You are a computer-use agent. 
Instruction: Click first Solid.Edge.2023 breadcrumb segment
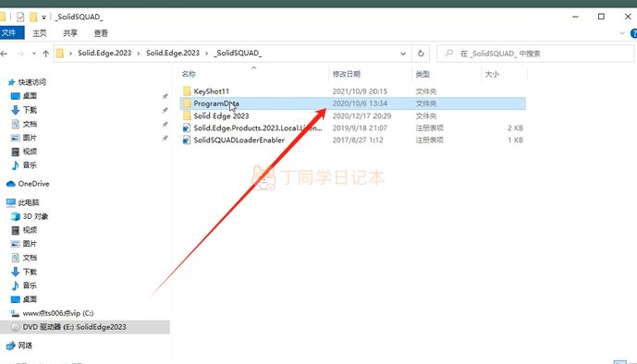[x=104, y=54]
